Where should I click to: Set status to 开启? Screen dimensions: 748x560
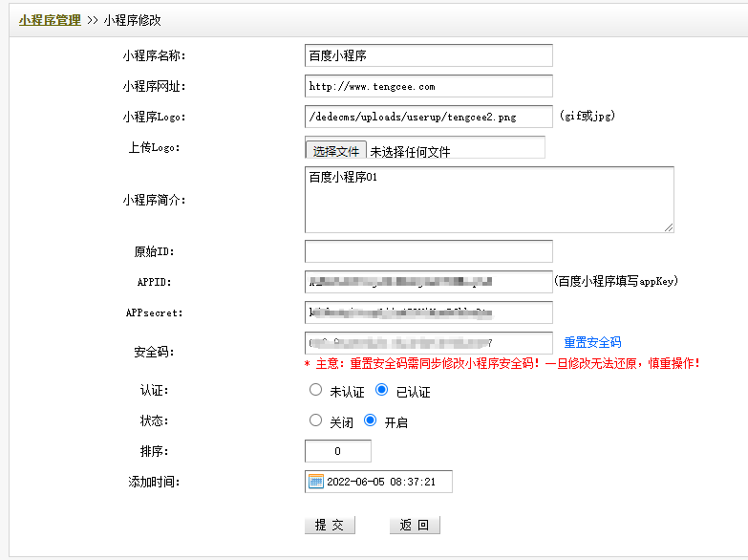[371, 420]
